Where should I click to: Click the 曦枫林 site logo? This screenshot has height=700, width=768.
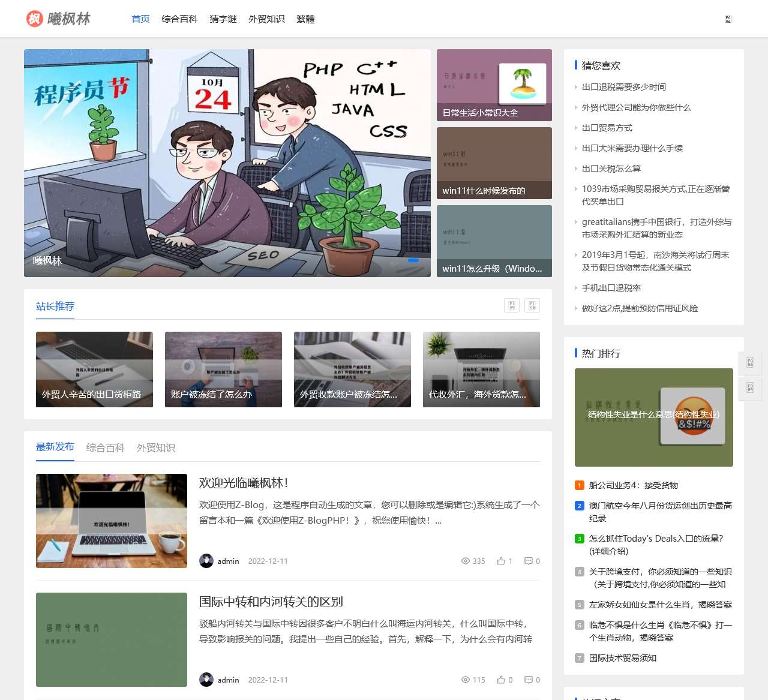(58, 19)
